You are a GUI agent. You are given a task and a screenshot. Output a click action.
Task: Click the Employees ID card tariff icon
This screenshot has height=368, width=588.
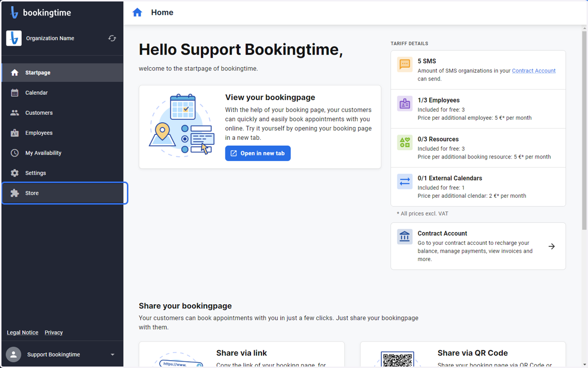click(405, 104)
